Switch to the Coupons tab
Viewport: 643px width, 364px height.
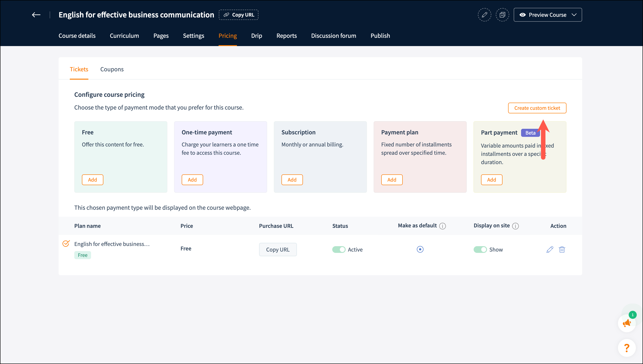pos(112,69)
